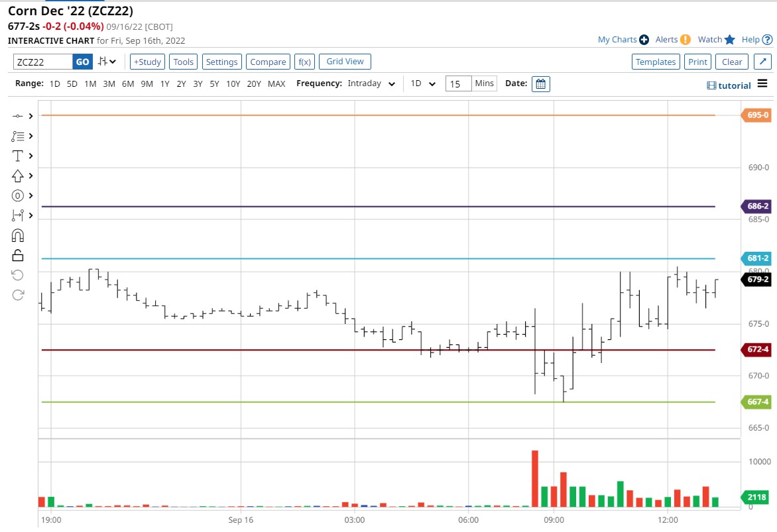Open the calendar date picker

pos(540,83)
